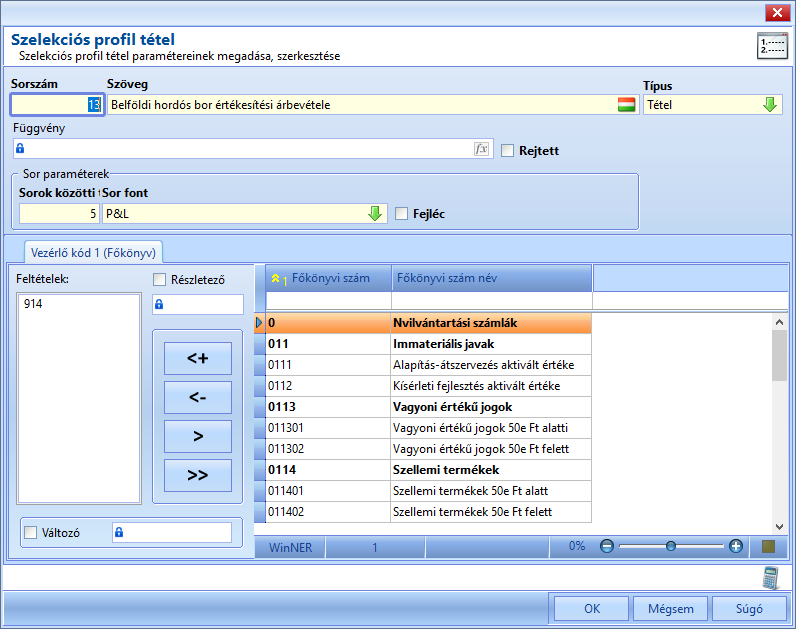This screenshot has width=796, height=629.
Task: Sort by Főkönyvi szám column header
Action: coord(328,278)
